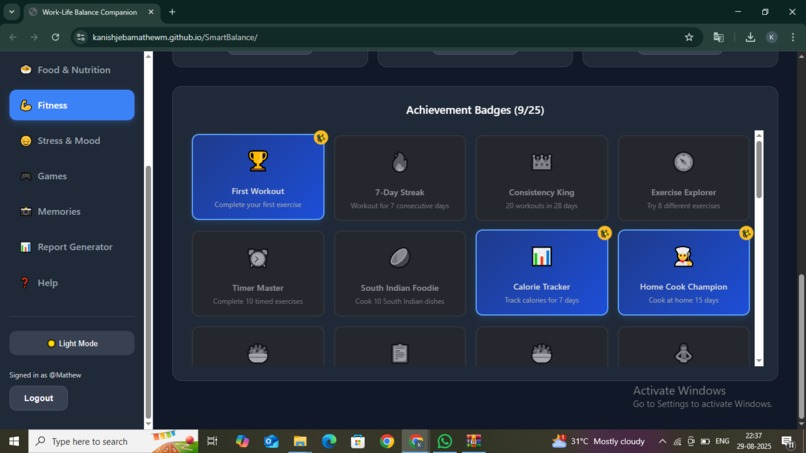This screenshot has width=806, height=453.
Task: Click the 7-Day Streak flame icon
Action: [399, 162]
